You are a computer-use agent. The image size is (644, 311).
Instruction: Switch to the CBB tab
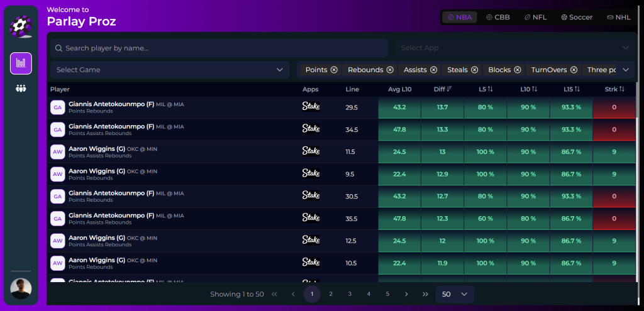(x=498, y=17)
